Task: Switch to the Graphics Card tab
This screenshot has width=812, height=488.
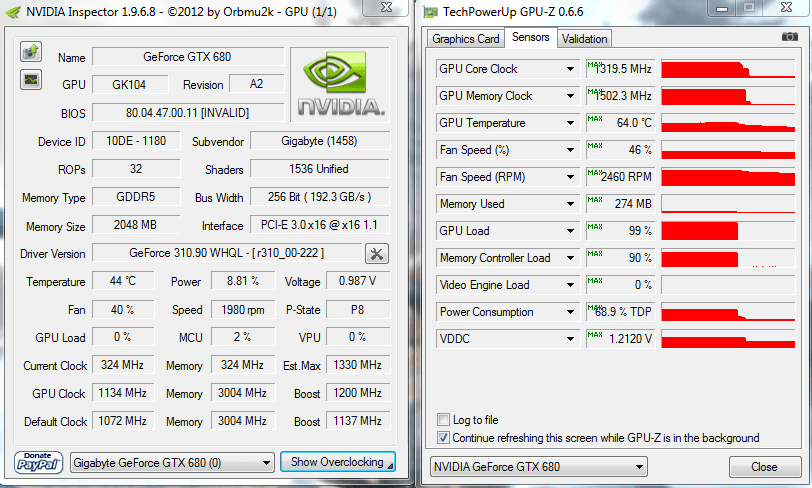Action: point(466,39)
